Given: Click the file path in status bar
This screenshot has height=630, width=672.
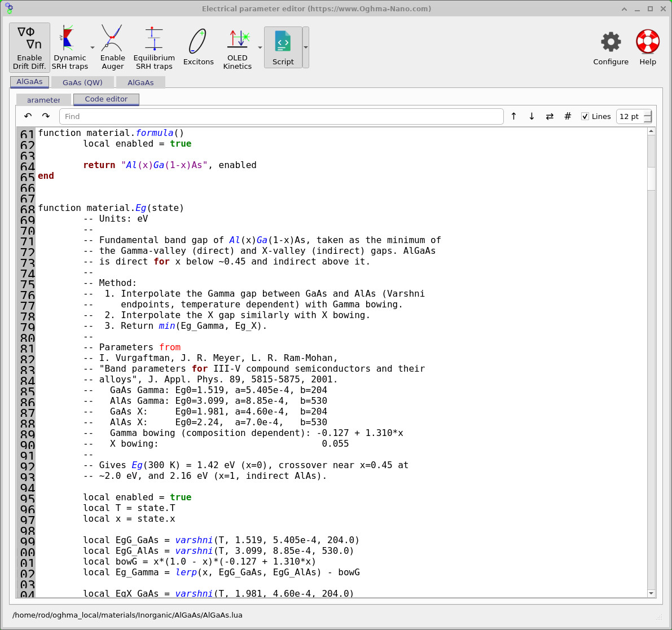Looking at the screenshot, I should pyautogui.click(x=128, y=615).
